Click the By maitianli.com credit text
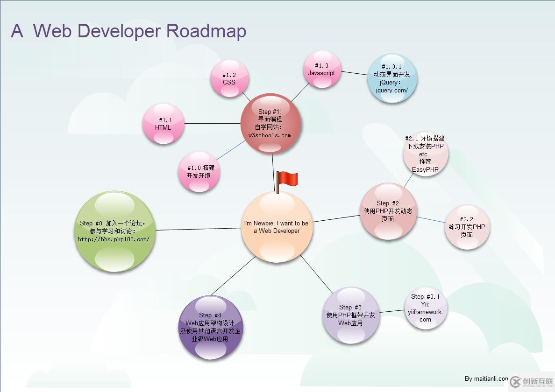 487,378
